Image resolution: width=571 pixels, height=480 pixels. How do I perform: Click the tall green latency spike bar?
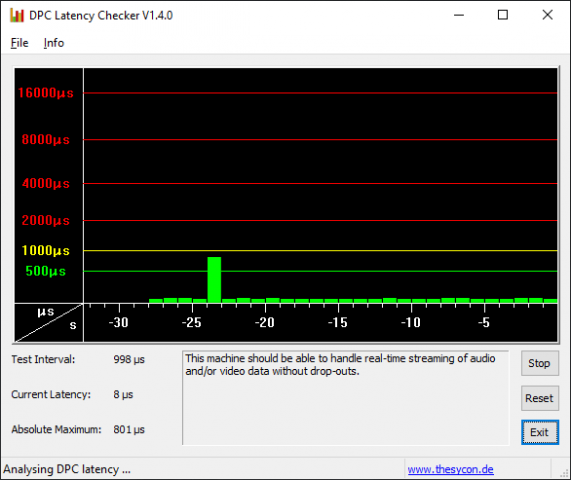point(214,280)
